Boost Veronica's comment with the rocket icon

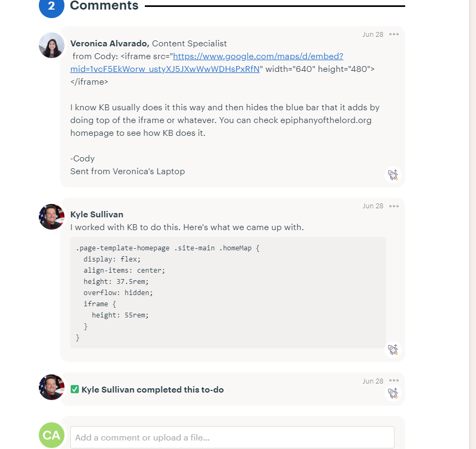pos(393,175)
